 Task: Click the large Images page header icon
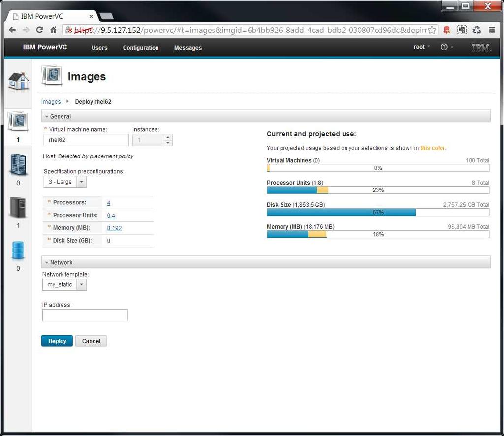[52, 75]
